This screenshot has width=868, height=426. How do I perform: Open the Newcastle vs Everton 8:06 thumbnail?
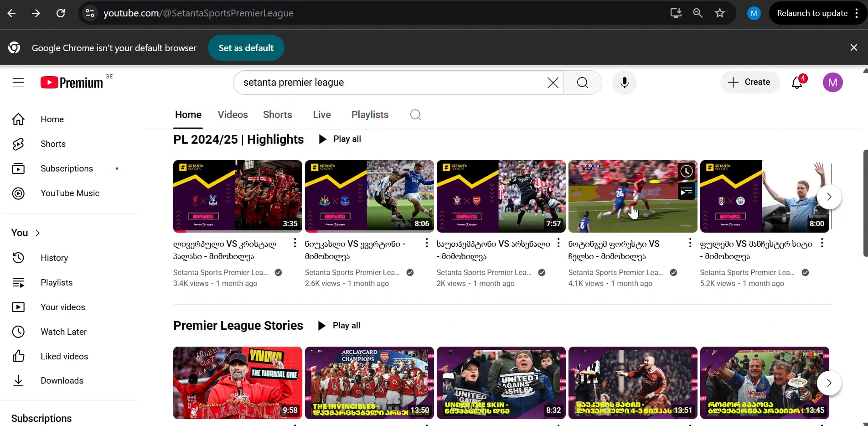click(369, 196)
